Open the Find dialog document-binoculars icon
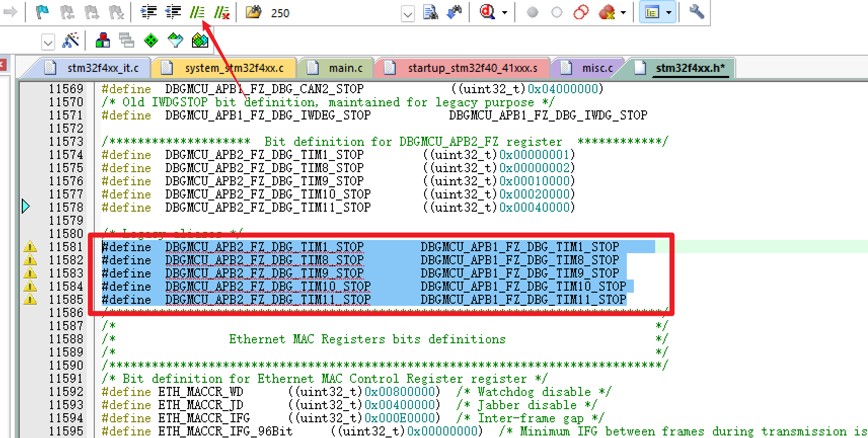Screen dimensions: 868x438 coord(431,12)
